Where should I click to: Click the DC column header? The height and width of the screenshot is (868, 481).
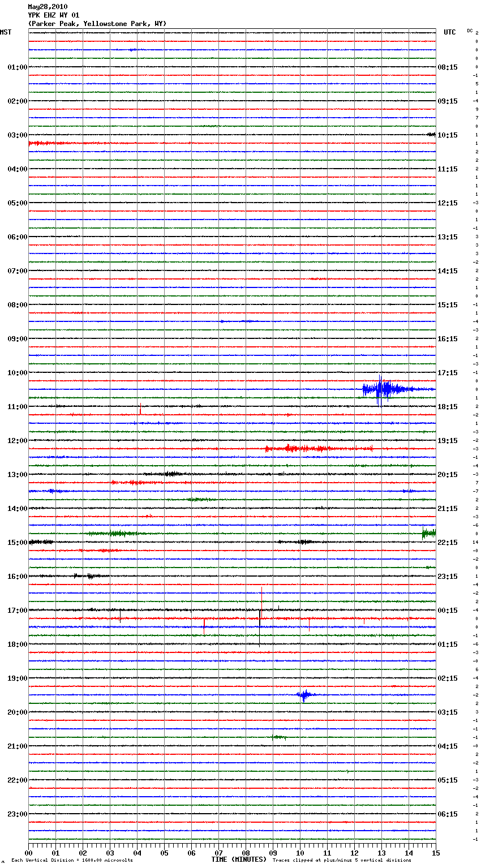pos(470,31)
